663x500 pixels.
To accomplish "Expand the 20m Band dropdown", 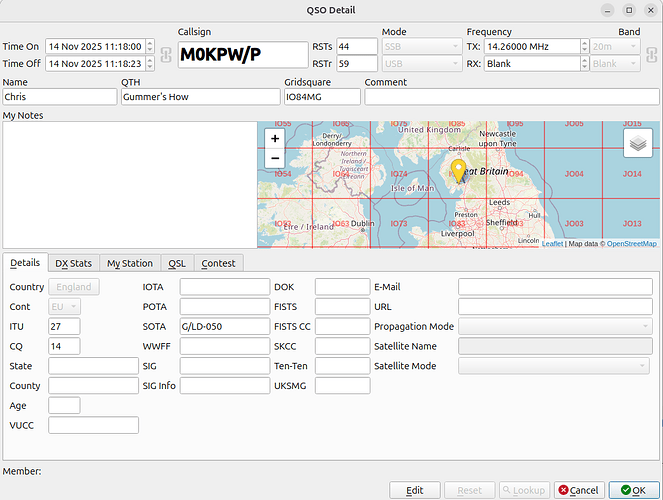I will (x=615, y=46).
